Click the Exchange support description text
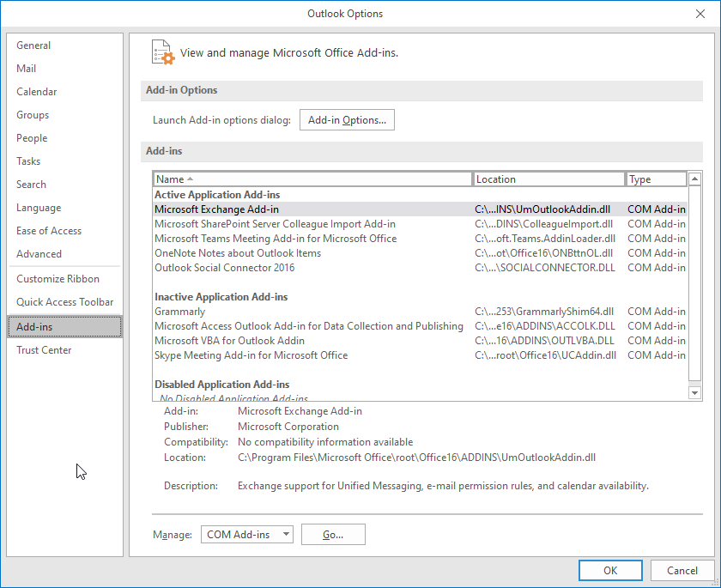The width and height of the screenshot is (721, 588). click(x=443, y=486)
